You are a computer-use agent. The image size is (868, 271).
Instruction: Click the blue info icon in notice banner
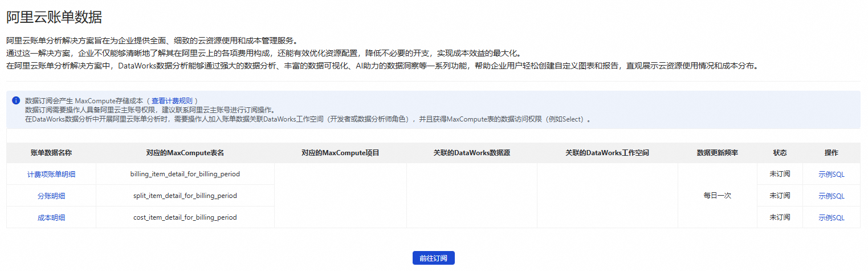[x=16, y=100]
